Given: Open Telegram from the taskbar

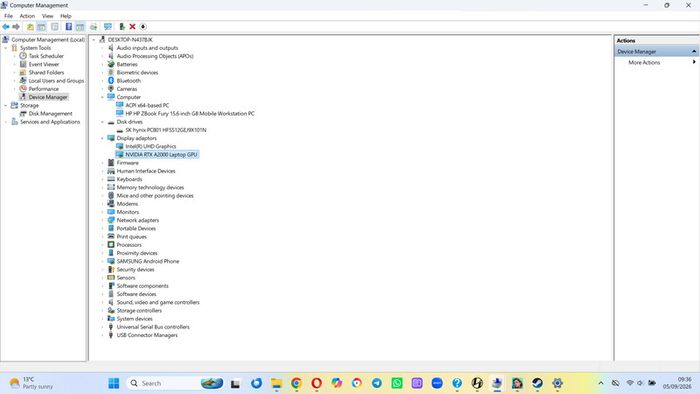Looking at the screenshot, I should [376, 383].
